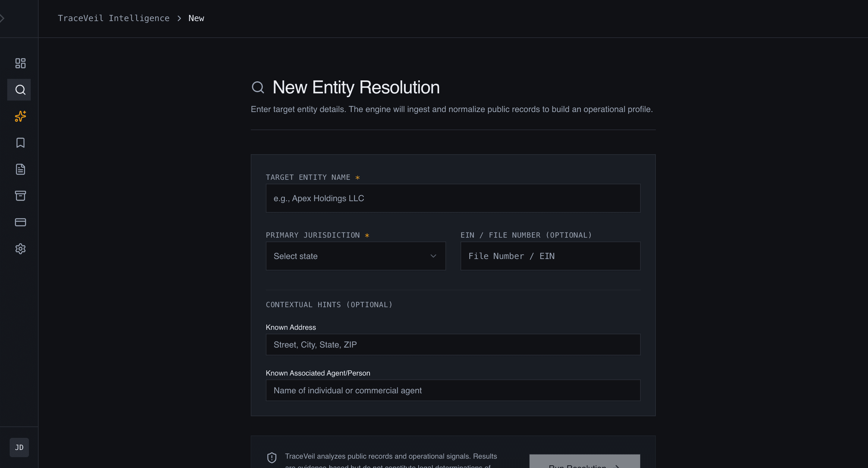The width and height of the screenshot is (868, 468).
Task: Click the Known Address field
Action: point(453,345)
